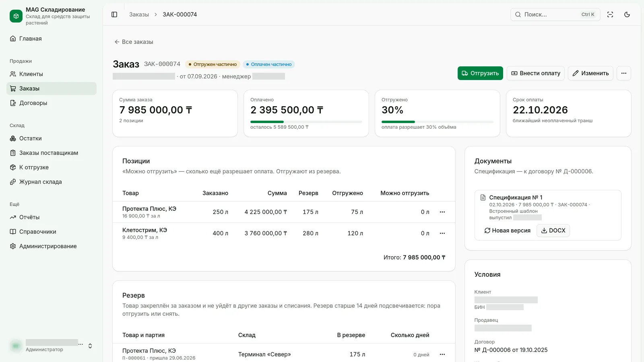Click payment due date 22.10.2026
This screenshot has width=644, height=362.
540,110
